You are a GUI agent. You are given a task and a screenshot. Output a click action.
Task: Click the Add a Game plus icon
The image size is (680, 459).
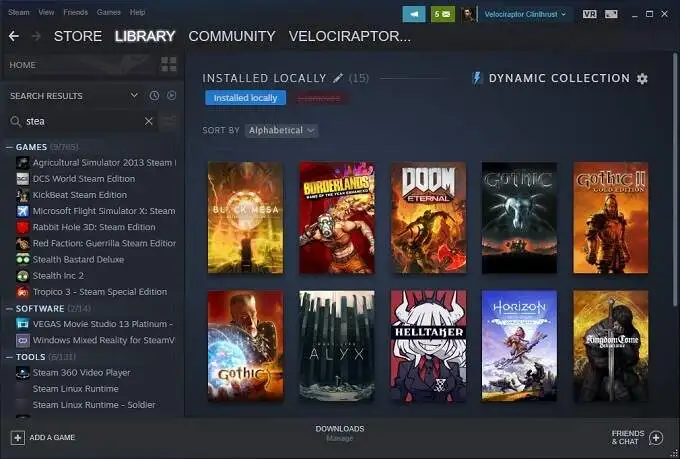tap(17, 437)
